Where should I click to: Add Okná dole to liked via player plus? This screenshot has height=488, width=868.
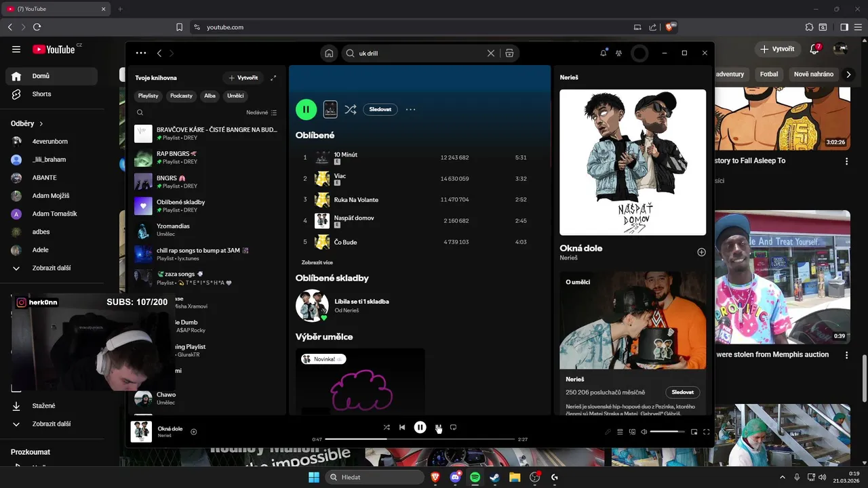click(x=194, y=432)
